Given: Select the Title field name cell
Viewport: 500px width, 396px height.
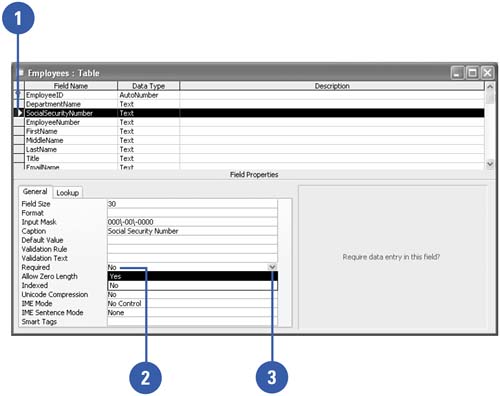Looking at the screenshot, I should click(x=71, y=158).
